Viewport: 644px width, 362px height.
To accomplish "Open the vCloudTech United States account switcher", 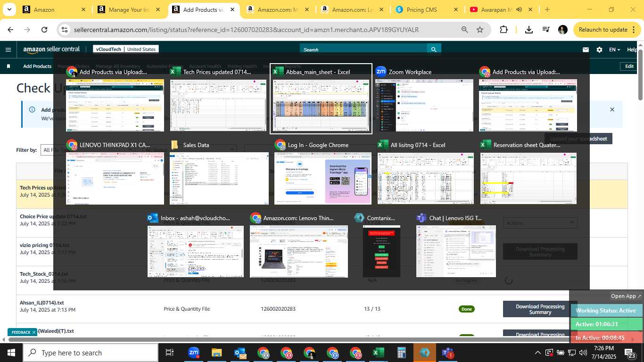I will tap(126, 49).
